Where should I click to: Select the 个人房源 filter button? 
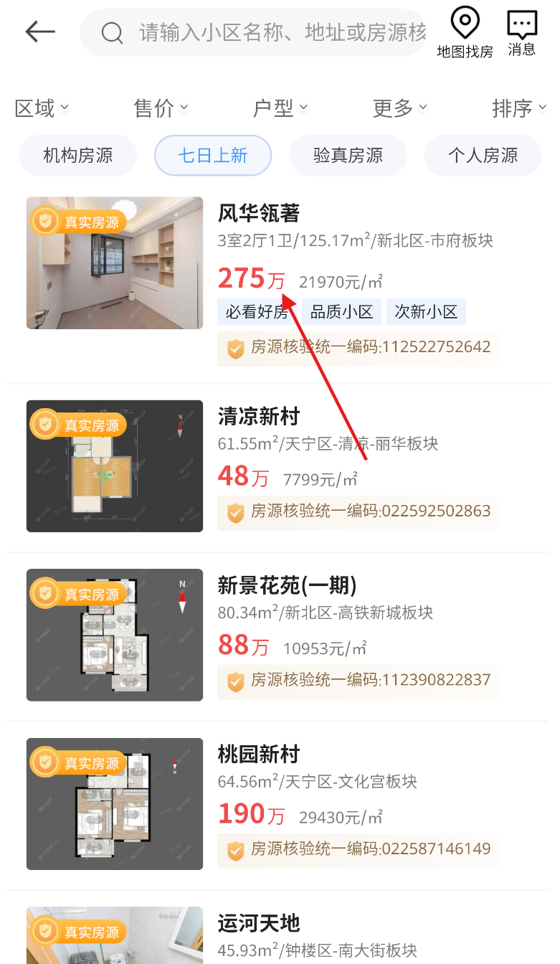click(x=483, y=155)
